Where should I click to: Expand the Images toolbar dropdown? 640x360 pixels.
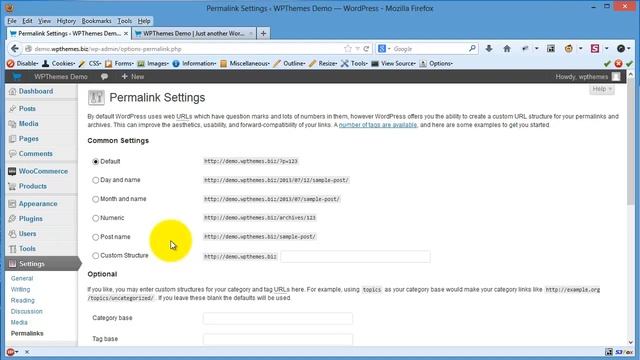[x=153, y=63]
